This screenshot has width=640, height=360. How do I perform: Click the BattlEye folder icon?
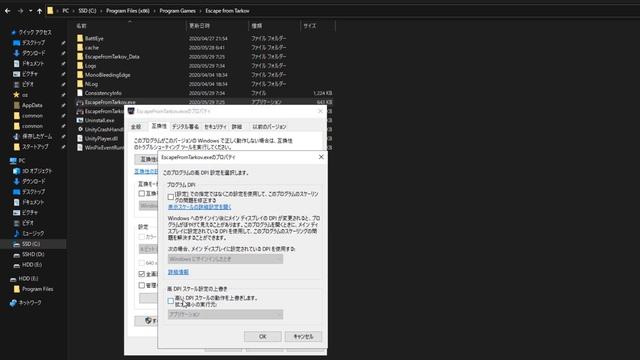click(x=80, y=38)
